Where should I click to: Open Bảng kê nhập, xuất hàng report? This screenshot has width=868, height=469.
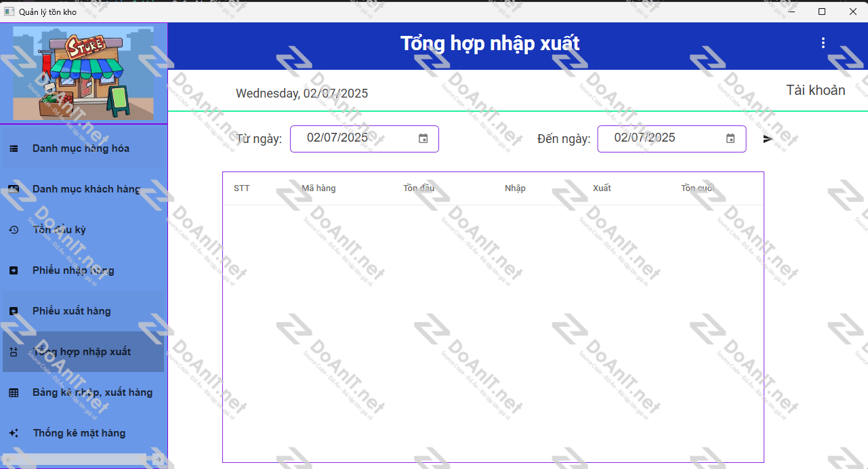point(83,392)
